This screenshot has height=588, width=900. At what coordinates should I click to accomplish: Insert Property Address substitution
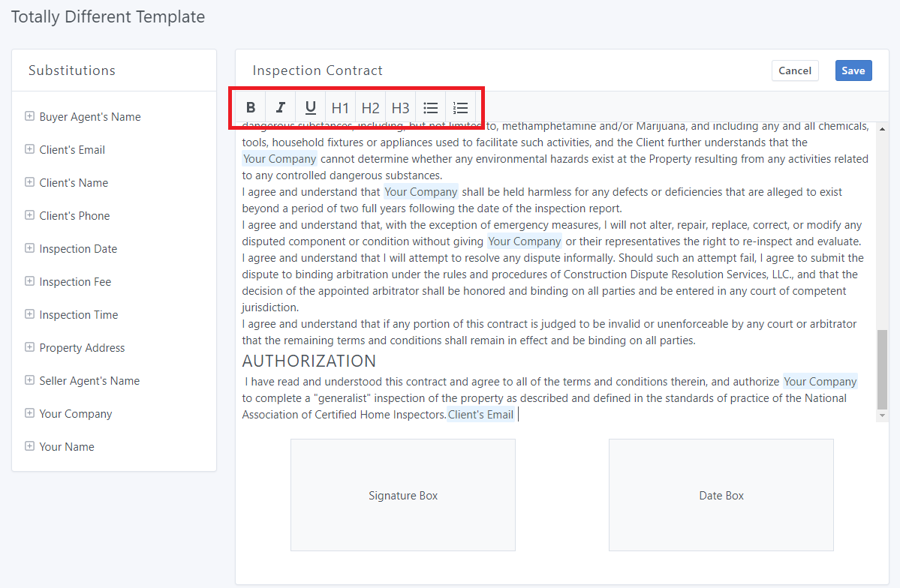pyautogui.click(x=82, y=348)
